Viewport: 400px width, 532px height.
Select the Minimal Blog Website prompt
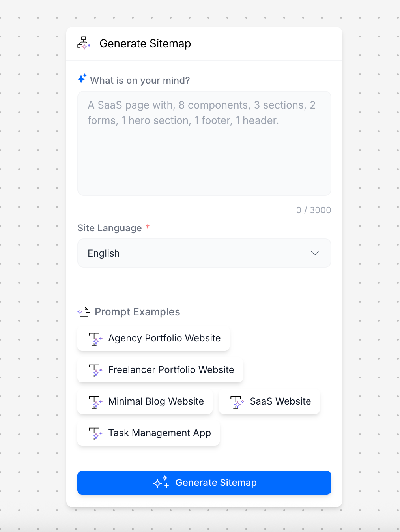pos(145,401)
